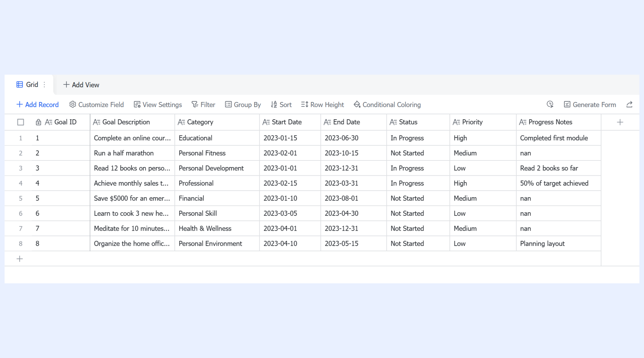The image size is (644, 358).
Task: Select the Progress Notes column header
Action: [x=559, y=122]
